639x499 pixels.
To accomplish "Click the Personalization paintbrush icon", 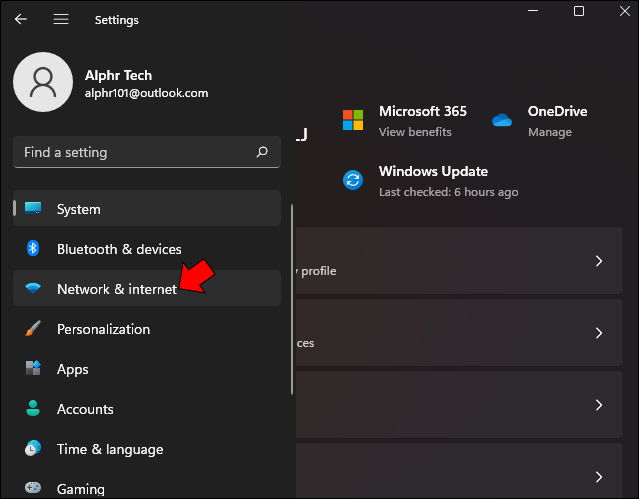I will coord(33,328).
